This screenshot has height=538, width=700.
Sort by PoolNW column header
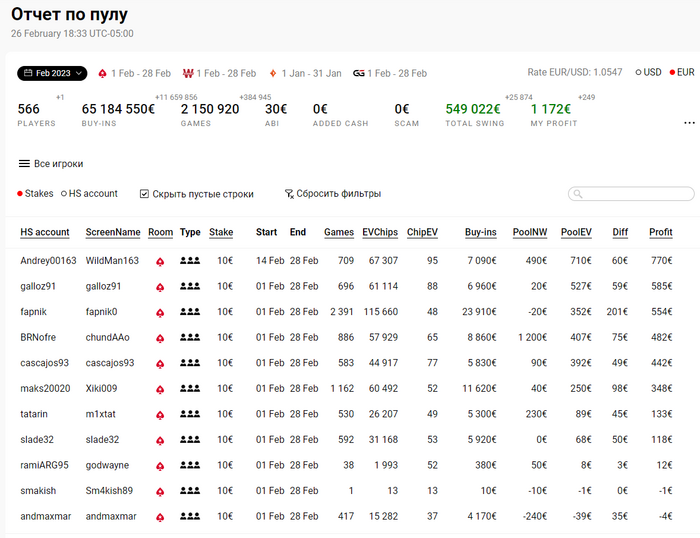530,232
